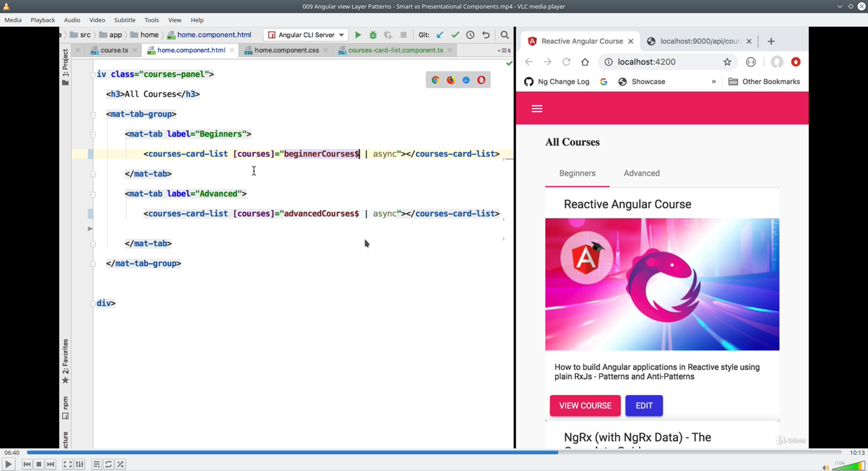This screenshot has width=868, height=471.
Task: Collapse the courses-panel div fold marker
Action: tap(93, 75)
